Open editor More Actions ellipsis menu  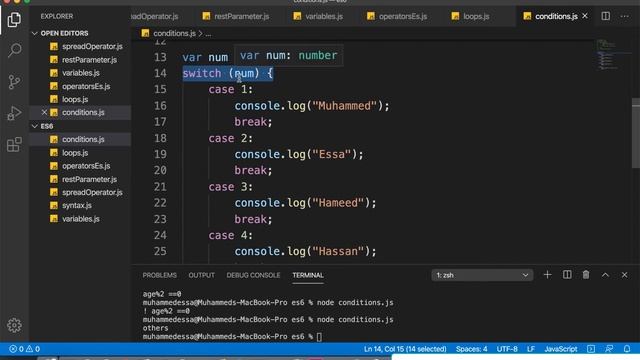click(624, 16)
